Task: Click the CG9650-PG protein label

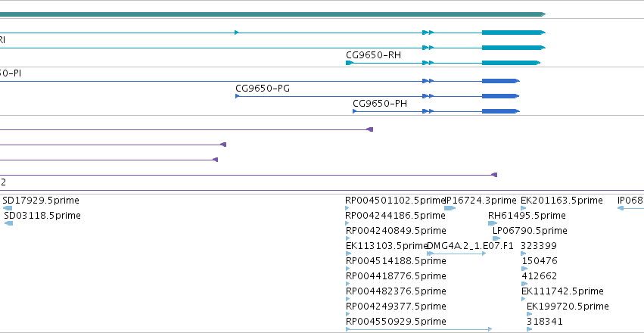Action: [263, 89]
